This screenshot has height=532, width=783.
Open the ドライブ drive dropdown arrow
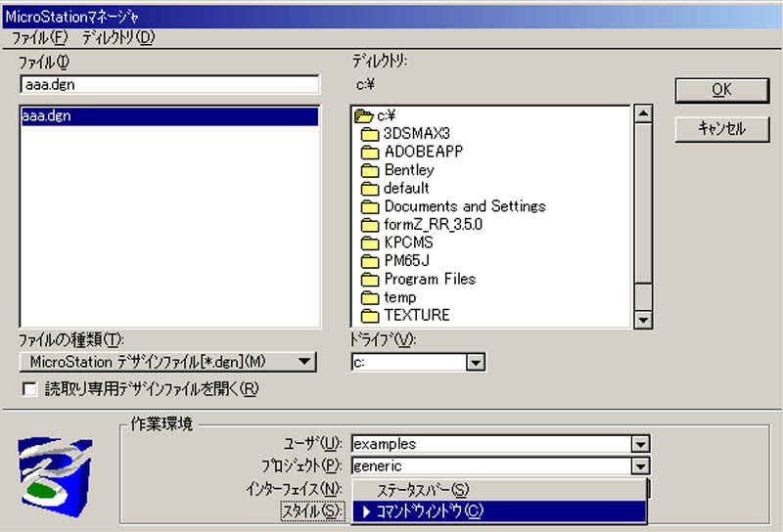click(476, 362)
